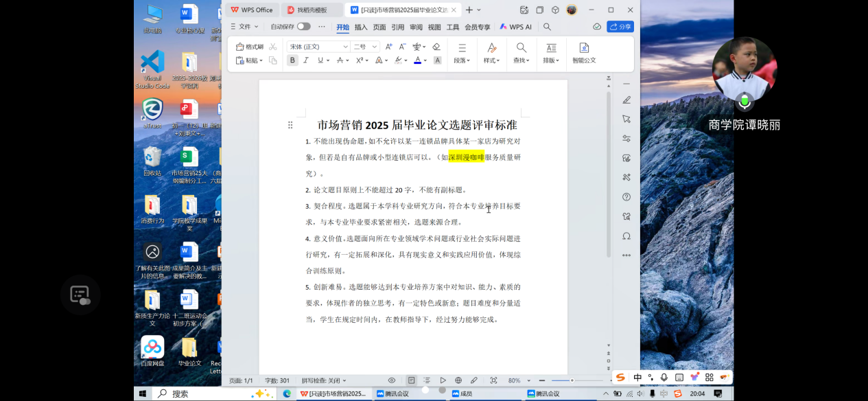Screen dimensions: 868x401
Task: Click the web layout globe icon in status bar
Action: [458, 380]
